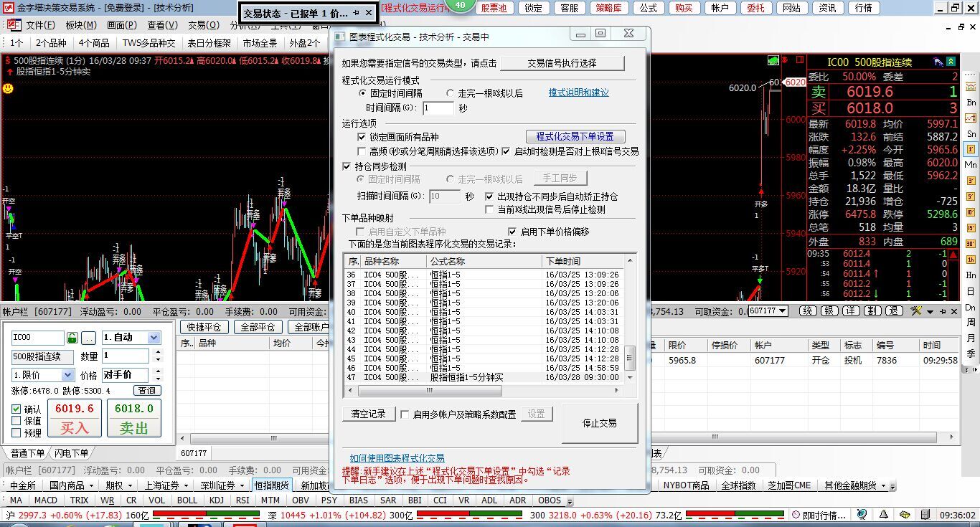Expand the 1.限价 price type dropdown
The width and height of the screenshot is (980, 527).
43,375
